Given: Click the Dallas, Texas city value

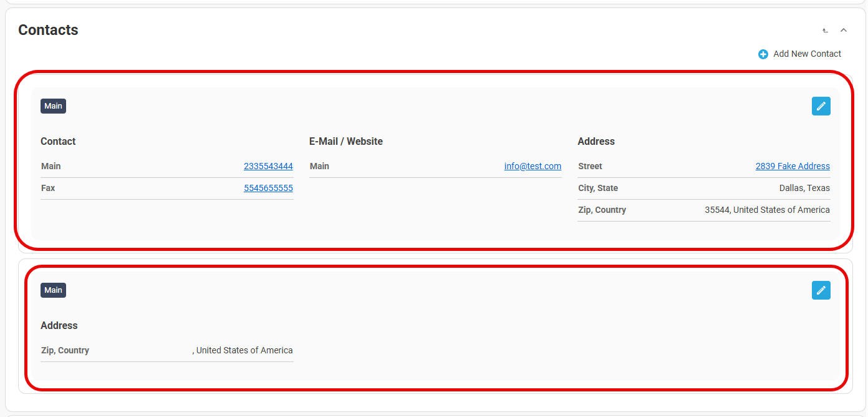Looking at the screenshot, I should coord(804,189).
